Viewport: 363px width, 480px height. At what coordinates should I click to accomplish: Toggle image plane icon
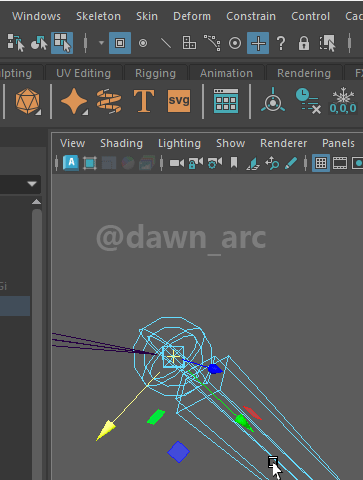[253, 164]
